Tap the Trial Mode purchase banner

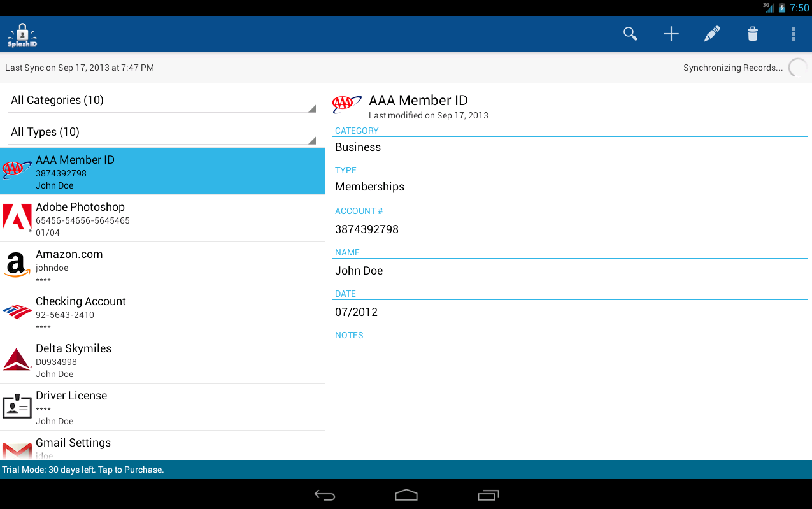[406, 470]
